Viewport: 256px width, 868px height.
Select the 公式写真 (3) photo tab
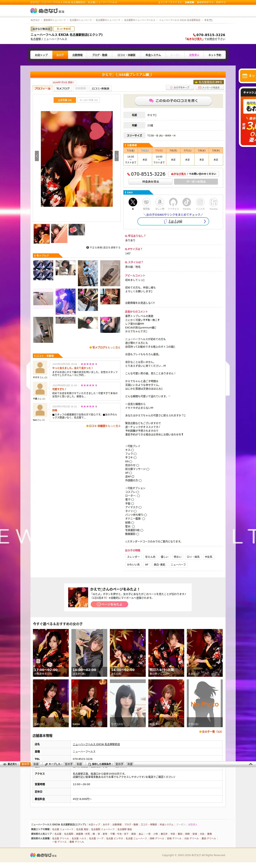[65, 100]
